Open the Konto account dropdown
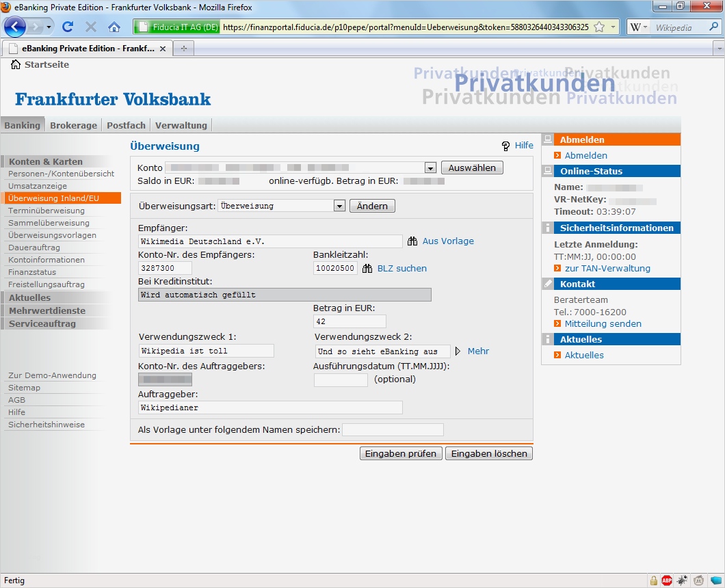The image size is (725, 588). 430,168
